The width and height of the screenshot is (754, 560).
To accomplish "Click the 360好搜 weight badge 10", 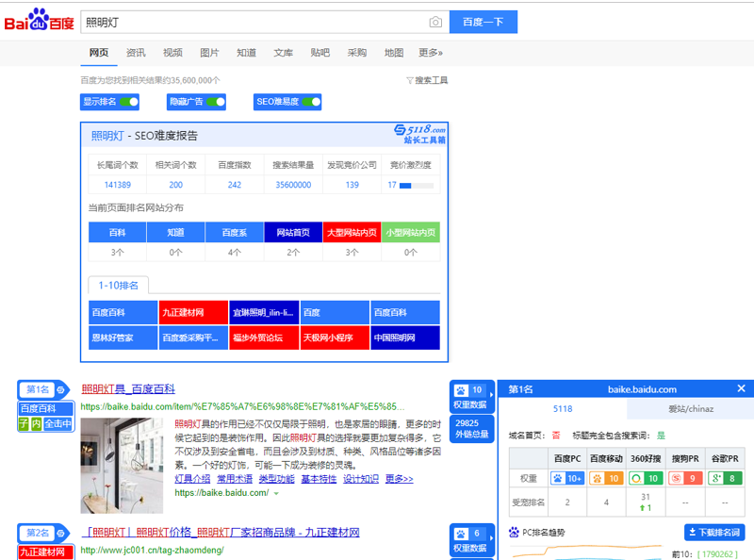I will pyautogui.click(x=646, y=478).
